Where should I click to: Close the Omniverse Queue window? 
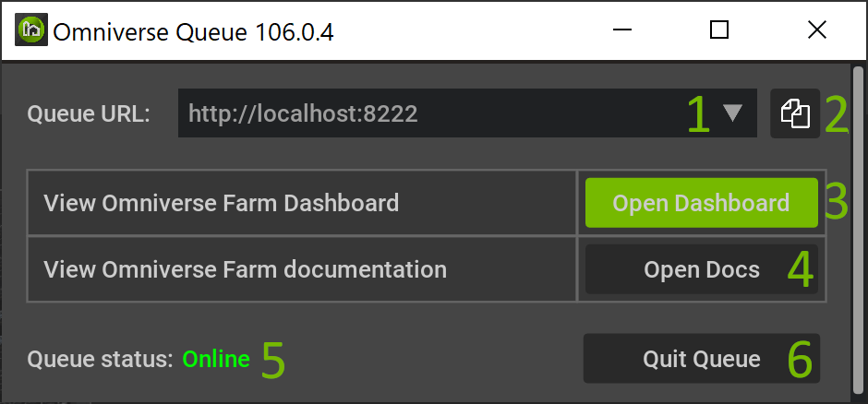pyautogui.click(x=816, y=30)
